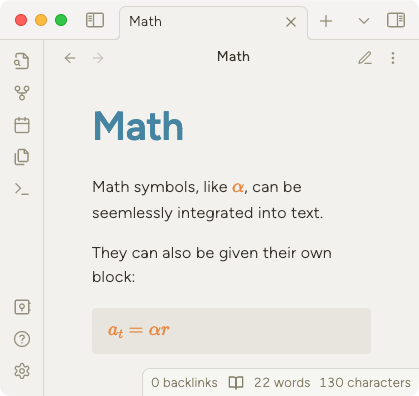Click the 130 characters status entry
This screenshot has width=419, height=396.
coord(365,383)
